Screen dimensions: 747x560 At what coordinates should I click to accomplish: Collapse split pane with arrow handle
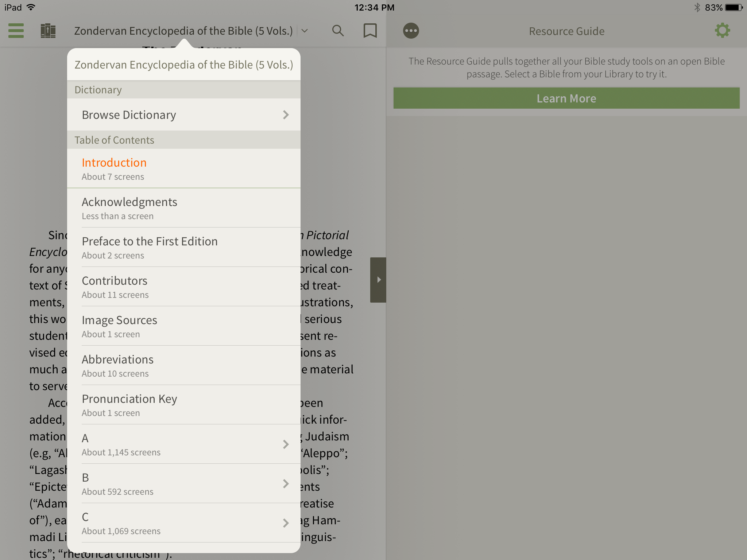pos(378,280)
